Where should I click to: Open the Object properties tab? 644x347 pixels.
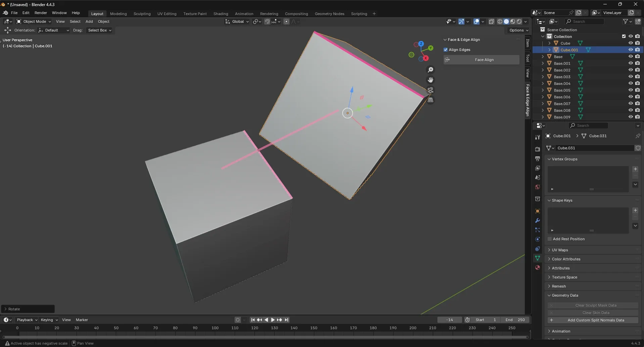pyautogui.click(x=538, y=211)
